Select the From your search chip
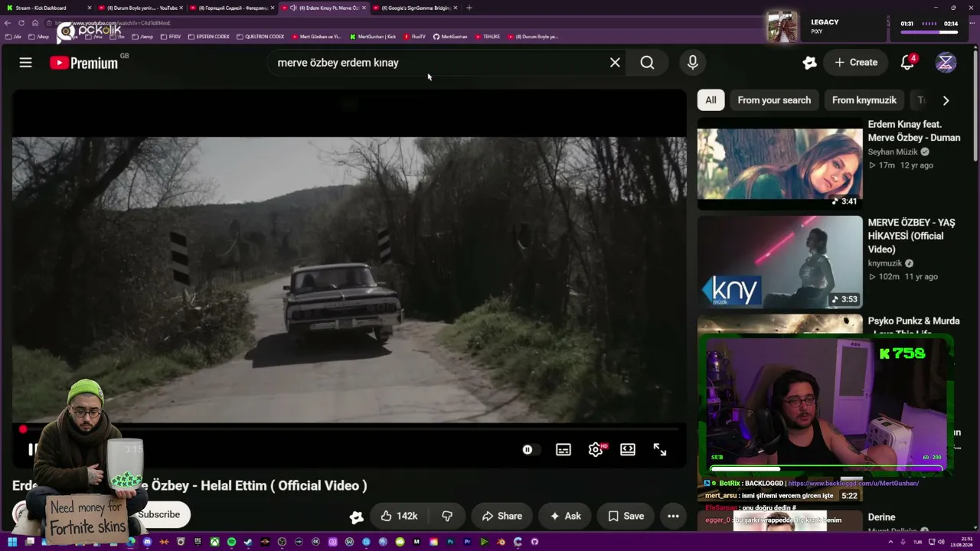The image size is (980, 551). click(774, 100)
